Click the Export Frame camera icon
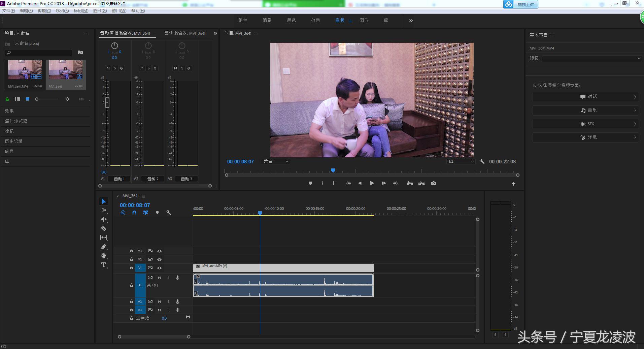This screenshot has height=349, width=644. 433,183
